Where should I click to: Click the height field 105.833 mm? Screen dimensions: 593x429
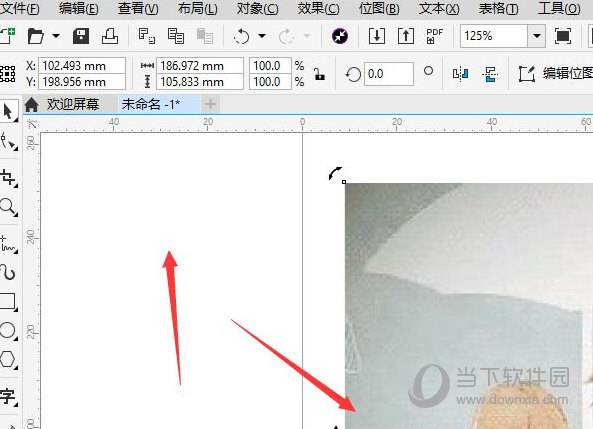[200, 82]
